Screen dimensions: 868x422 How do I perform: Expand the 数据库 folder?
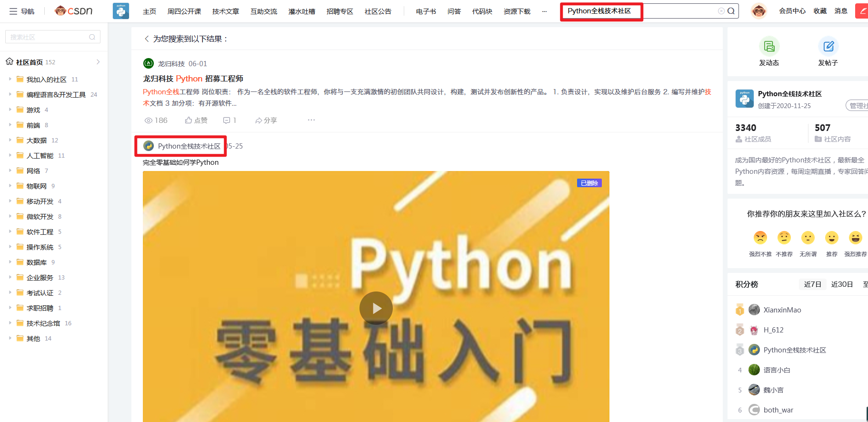coord(10,262)
